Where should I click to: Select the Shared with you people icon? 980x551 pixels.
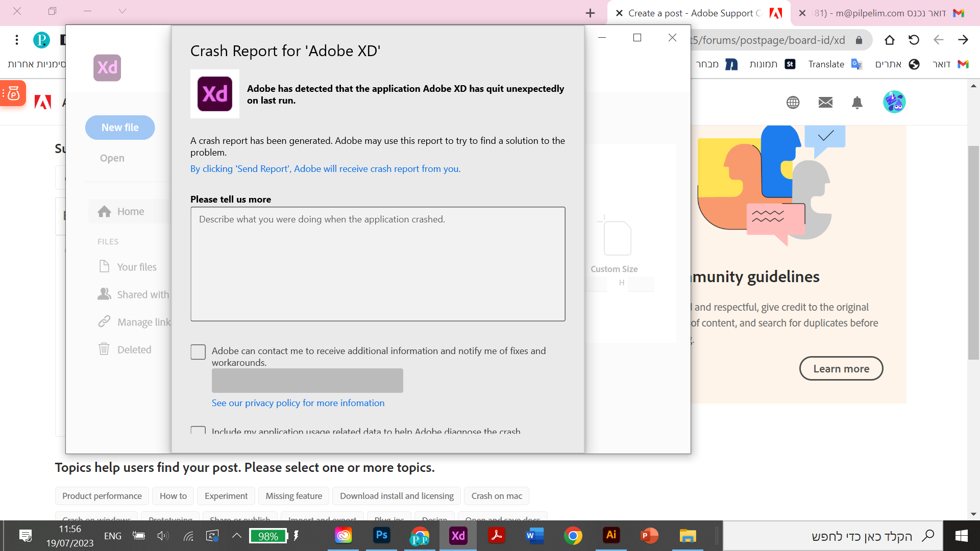[x=105, y=294]
